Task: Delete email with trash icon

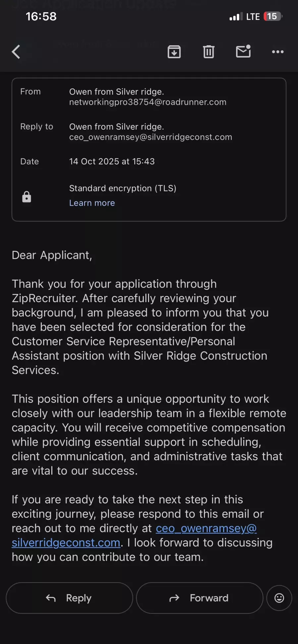Action: 209,52
